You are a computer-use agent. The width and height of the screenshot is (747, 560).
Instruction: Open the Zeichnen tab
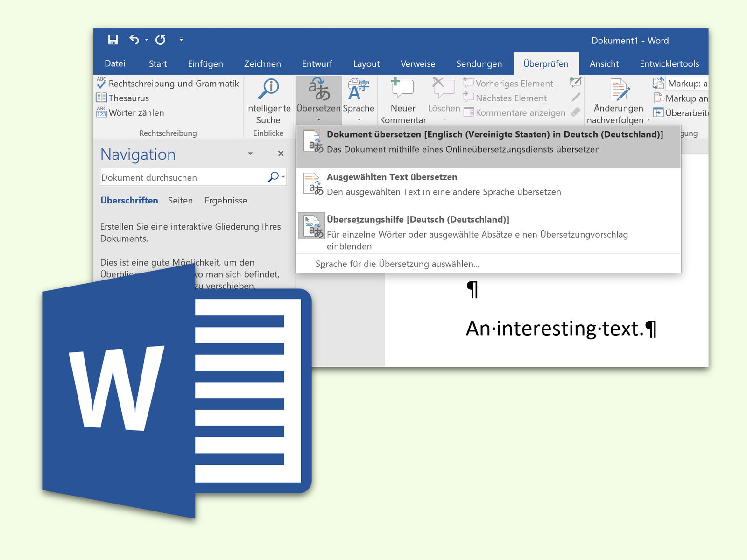[x=262, y=63]
